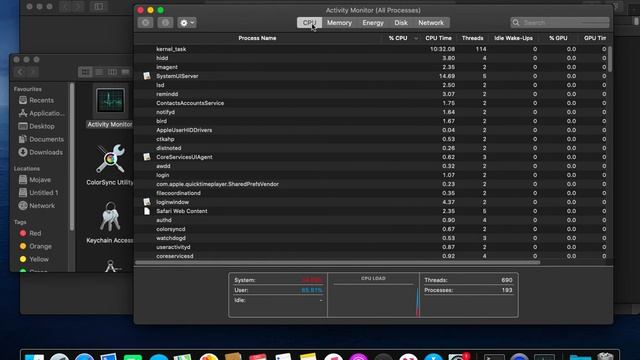
Task: Select the Untitled 1 volume in Finder
Action: point(39,193)
